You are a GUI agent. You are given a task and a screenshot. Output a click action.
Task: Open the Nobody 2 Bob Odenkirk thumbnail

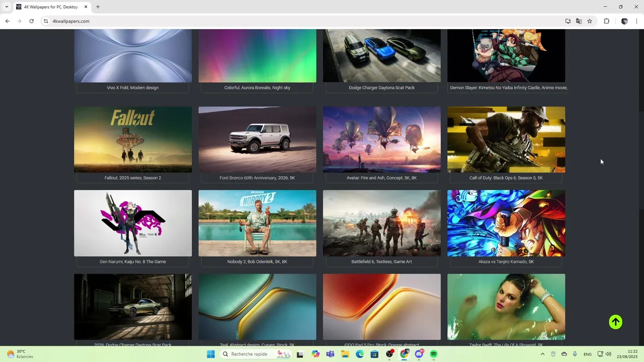(257, 223)
